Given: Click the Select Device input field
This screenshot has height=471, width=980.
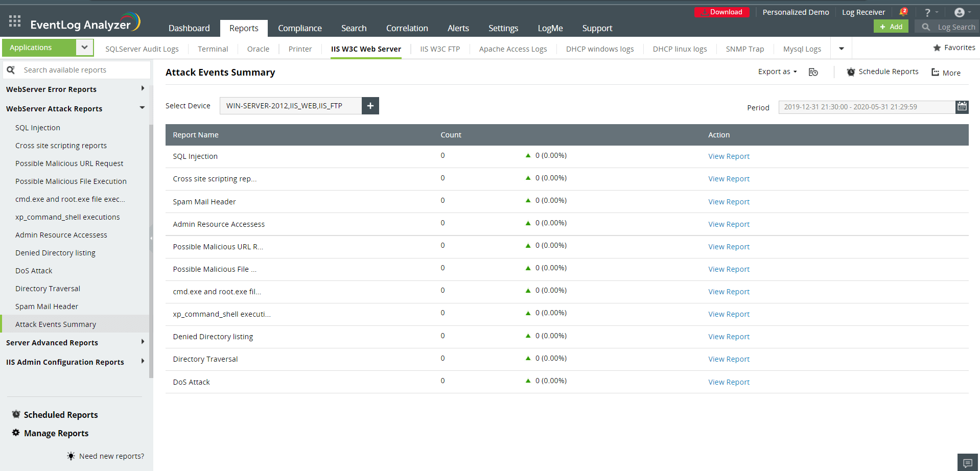Looking at the screenshot, I should click(291, 106).
